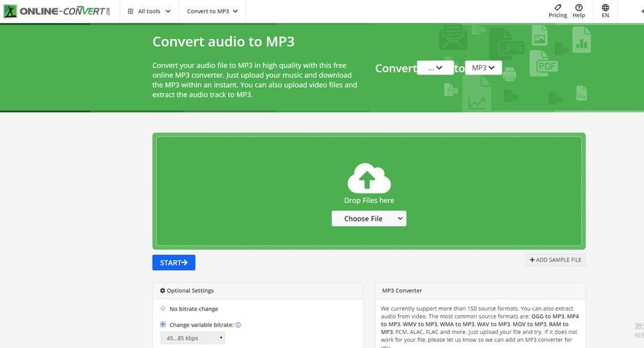Open the All tools menu
The image size is (644, 348).
(148, 12)
